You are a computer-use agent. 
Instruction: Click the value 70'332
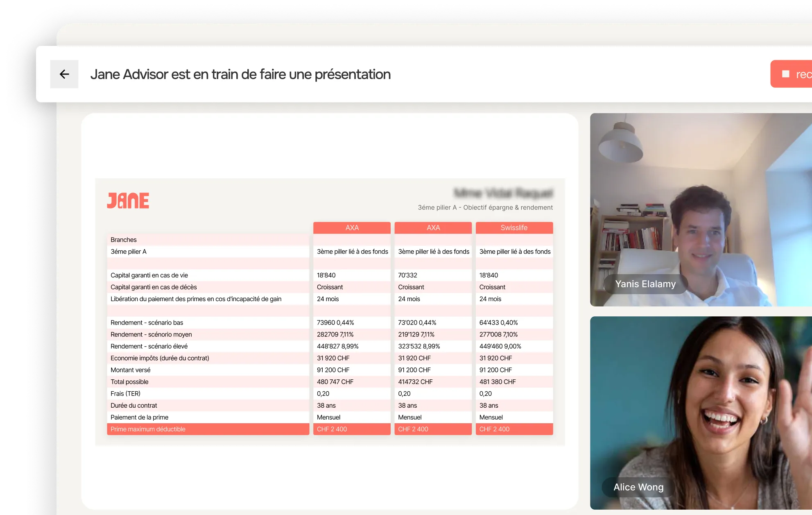click(x=407, y=275)
